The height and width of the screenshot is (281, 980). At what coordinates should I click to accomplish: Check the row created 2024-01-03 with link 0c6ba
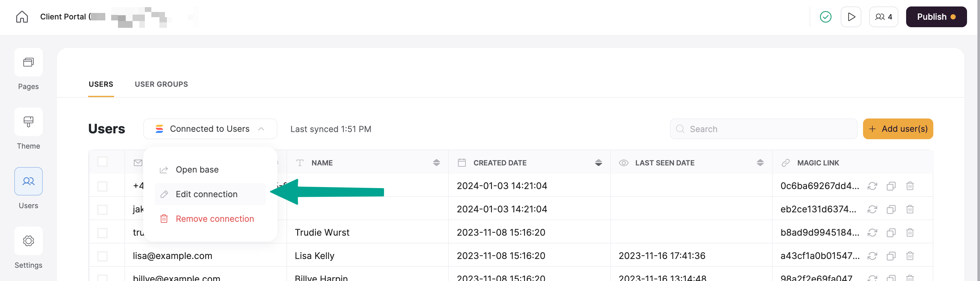(x=102, y=186)
